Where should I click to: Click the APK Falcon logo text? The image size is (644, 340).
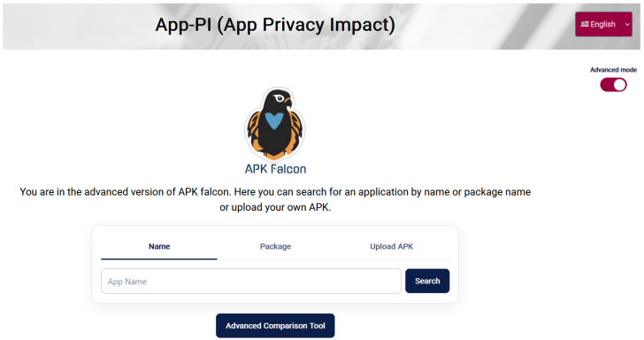(x=275, y=169)
